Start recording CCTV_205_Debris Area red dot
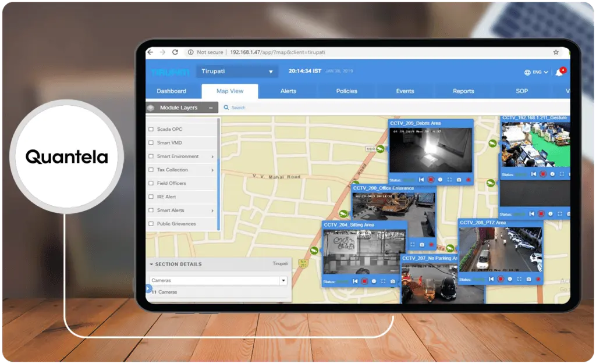This screenshot has width=596, height=364. 469,180
